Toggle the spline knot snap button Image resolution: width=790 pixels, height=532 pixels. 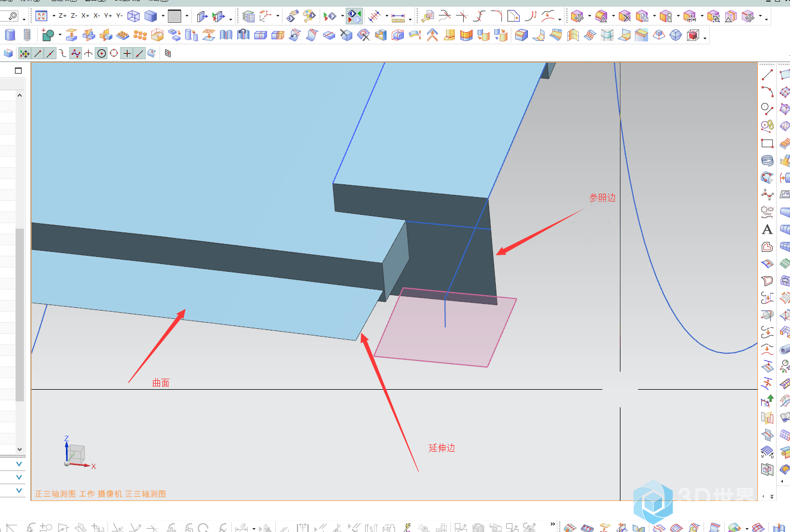coord(75,54)
